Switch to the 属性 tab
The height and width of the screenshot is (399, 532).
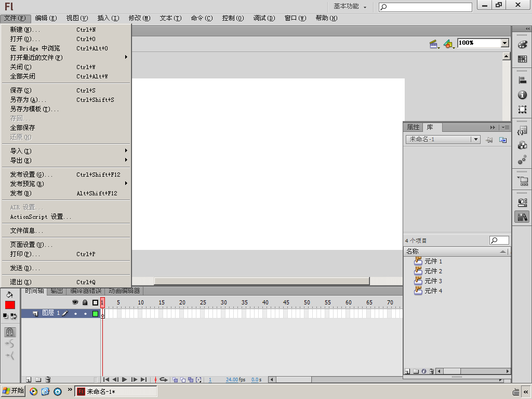pos(413,127)
